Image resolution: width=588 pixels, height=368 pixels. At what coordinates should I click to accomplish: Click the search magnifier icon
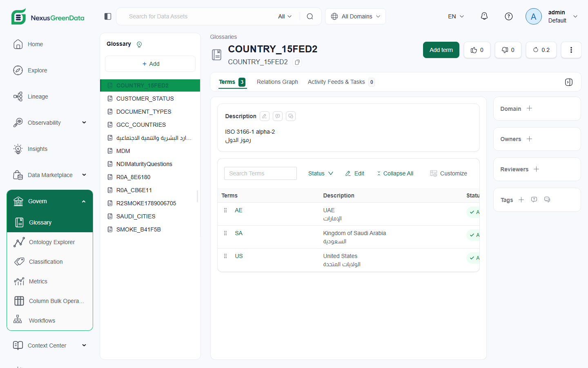(310, 16)
